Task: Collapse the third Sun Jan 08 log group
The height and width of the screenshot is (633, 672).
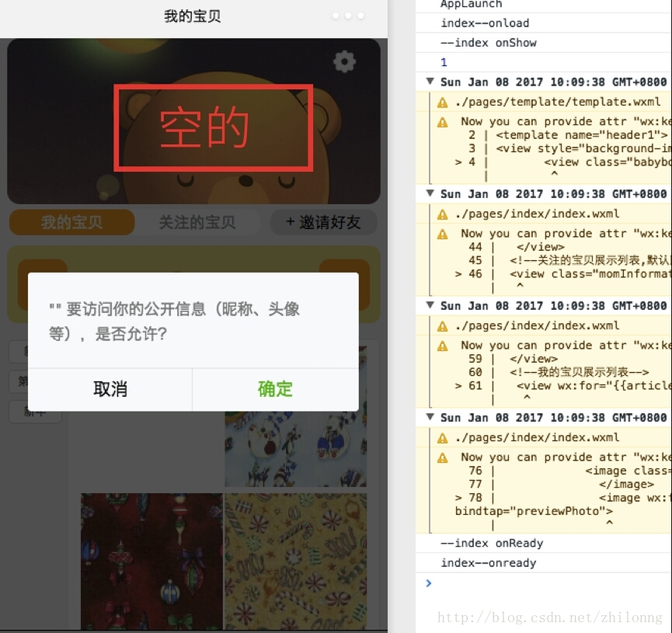Action: (x=430, y=304)
